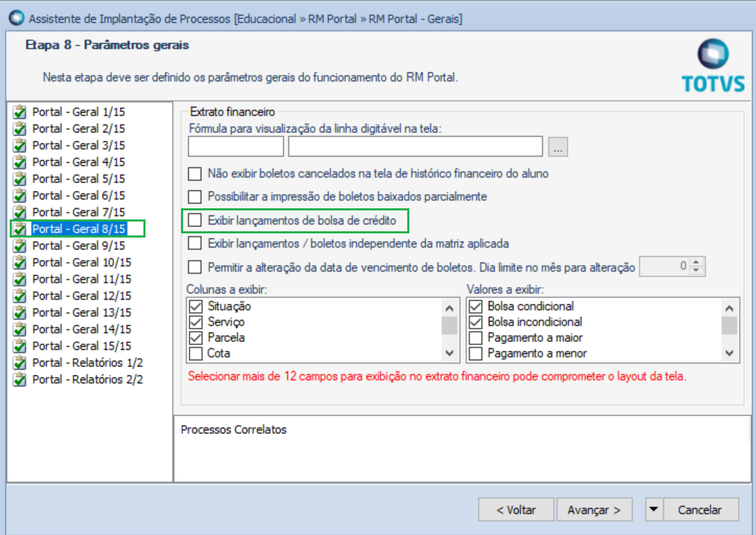
Task: Click the TOTVS logo
Action: coord(713,65)
